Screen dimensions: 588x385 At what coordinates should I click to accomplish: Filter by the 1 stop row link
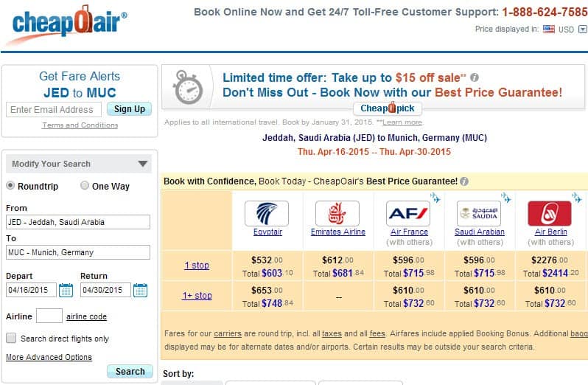point(197,266)
